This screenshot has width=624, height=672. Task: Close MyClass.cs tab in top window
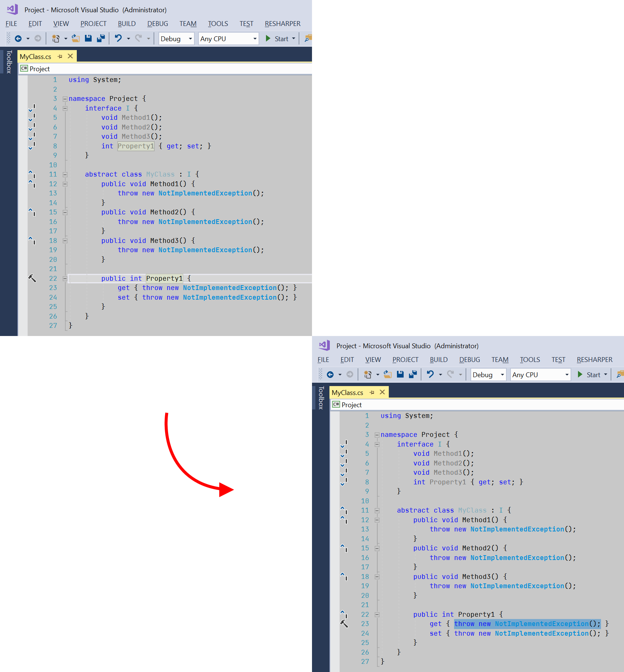70,56
